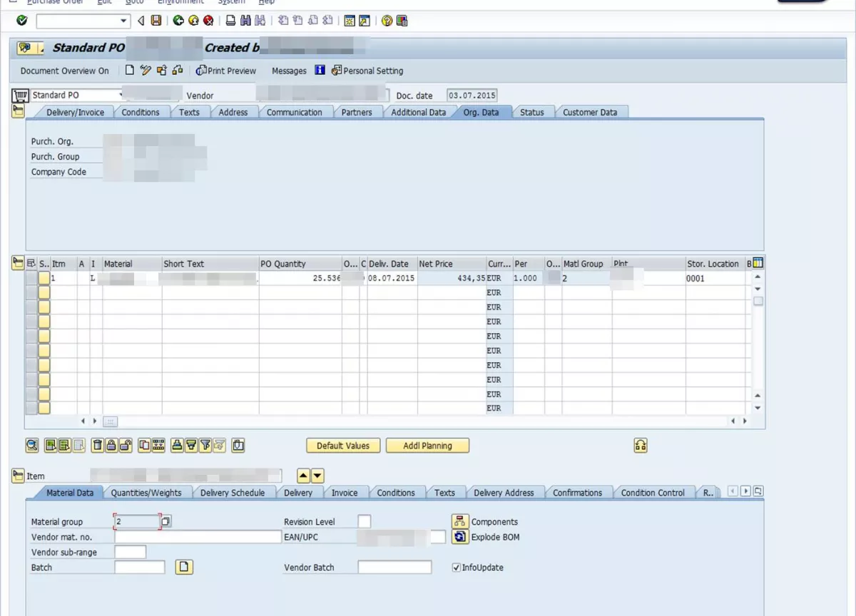
Task: Click the Messages button
Action: [289, 71]
